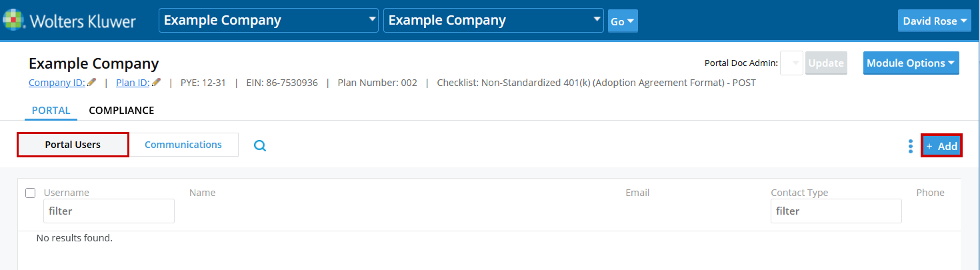980x270 pixels.
Task: Click the Contact Type filter field
Action: 836,211
